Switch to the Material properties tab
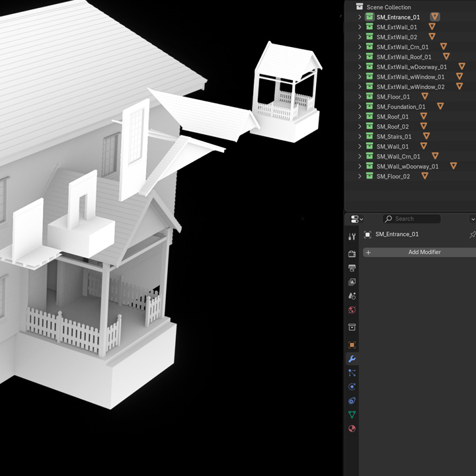 click(x=352, y=428)
